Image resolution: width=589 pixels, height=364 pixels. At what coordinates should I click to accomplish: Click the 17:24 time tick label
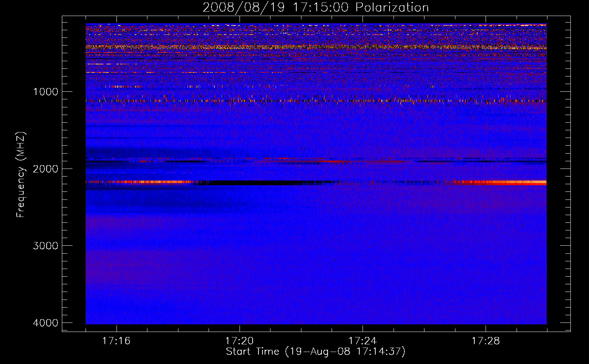click(363, 341)
